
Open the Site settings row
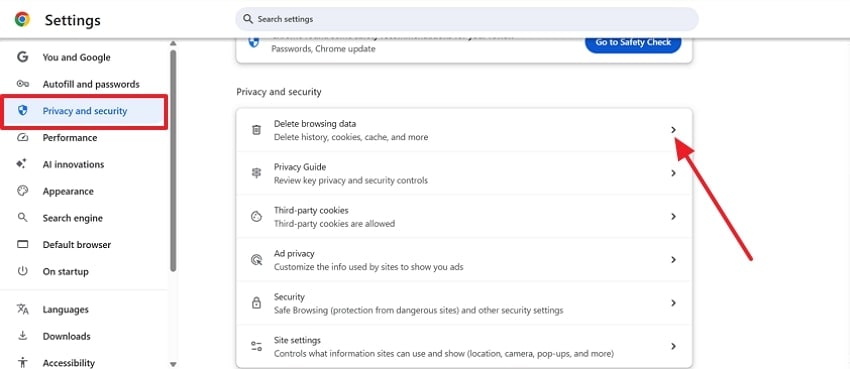point(464,347)
